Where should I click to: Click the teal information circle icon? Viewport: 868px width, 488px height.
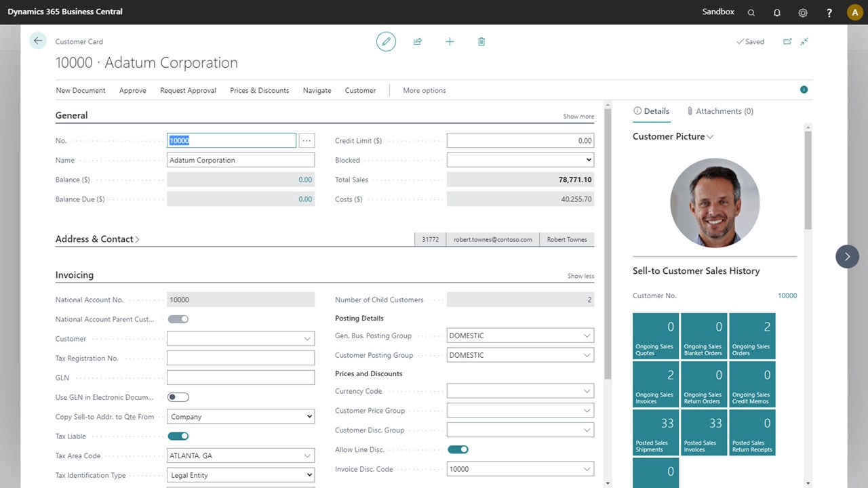(804, 89)
